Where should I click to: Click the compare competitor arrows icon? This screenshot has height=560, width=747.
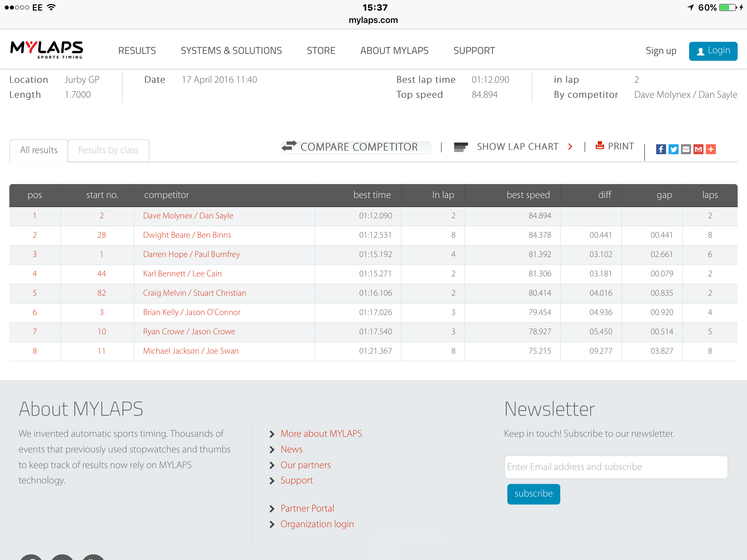[x=289, y=146]
